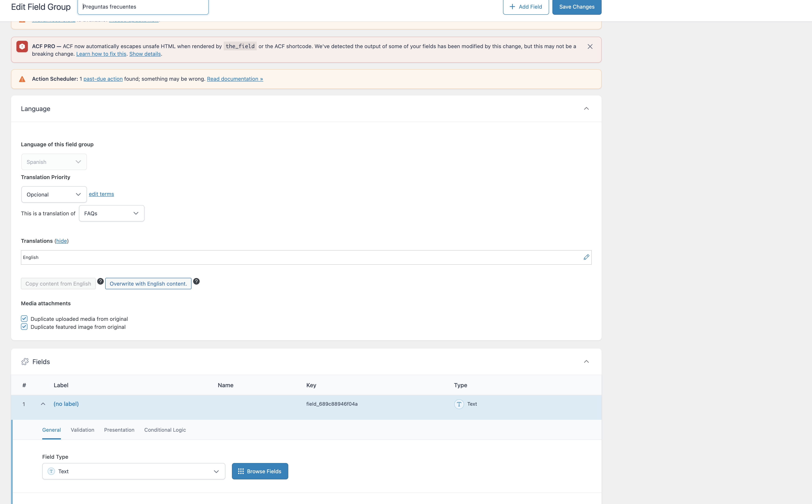
Task: Open the translation of FAQs dropdown
Action: click(111, 213)
